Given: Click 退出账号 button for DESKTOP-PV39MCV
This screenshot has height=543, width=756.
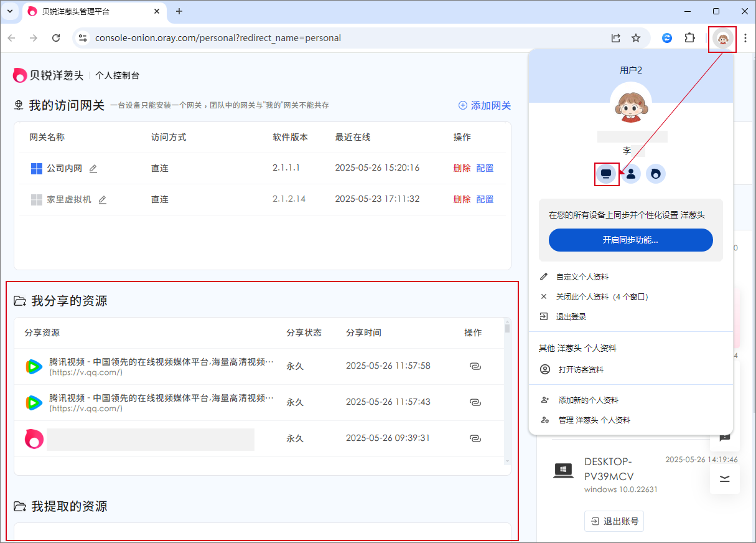Looking at the screenshot, I should pyautogui.click(x=614, y=521).
